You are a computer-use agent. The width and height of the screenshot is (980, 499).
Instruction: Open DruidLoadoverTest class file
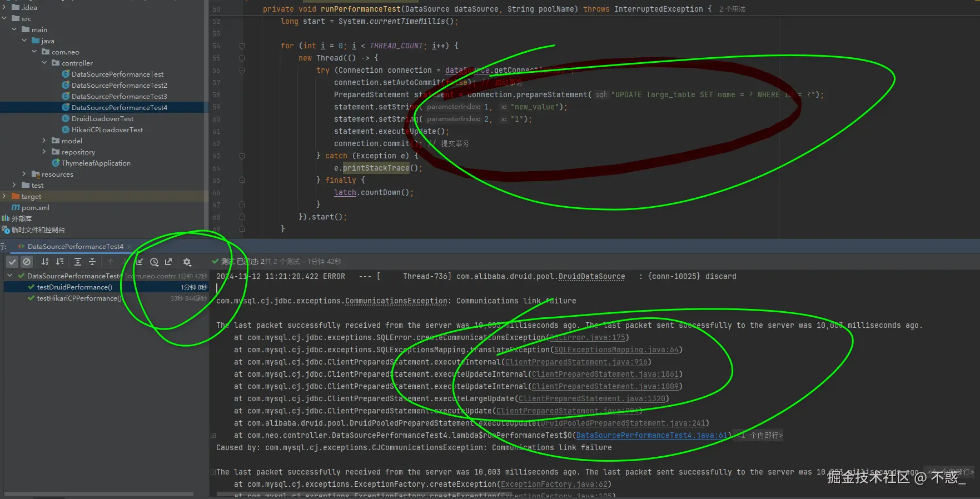98,118
